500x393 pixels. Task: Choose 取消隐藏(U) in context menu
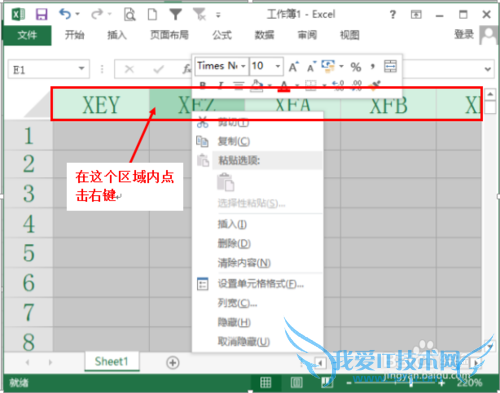257,342
